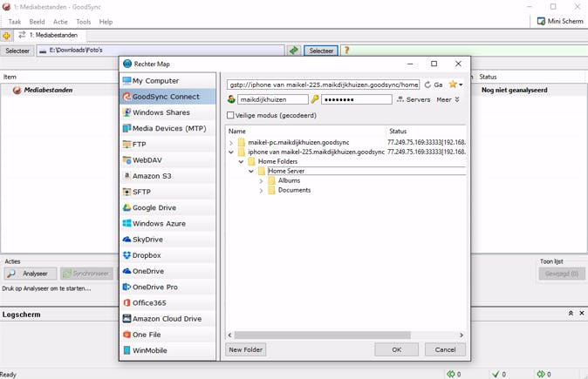Viewport: 588px width, 379px height.
Task: Open the Beeld menu
Action: 37,22
